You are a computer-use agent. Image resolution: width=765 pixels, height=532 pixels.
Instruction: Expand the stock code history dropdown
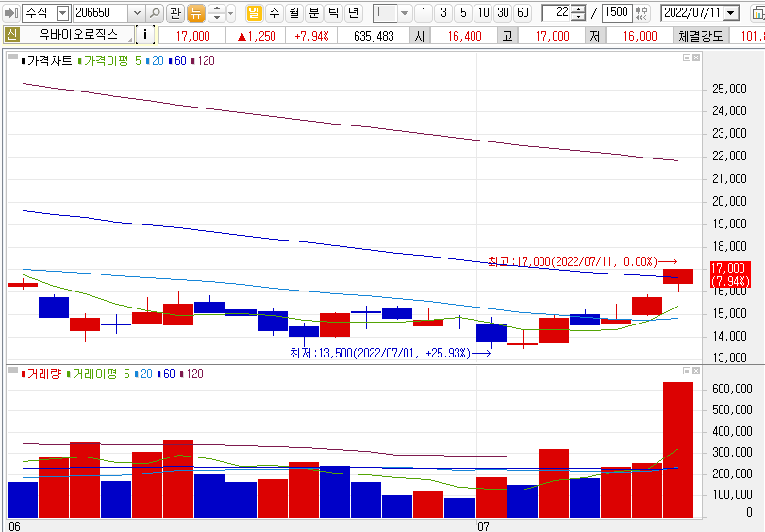coord(137,13)
